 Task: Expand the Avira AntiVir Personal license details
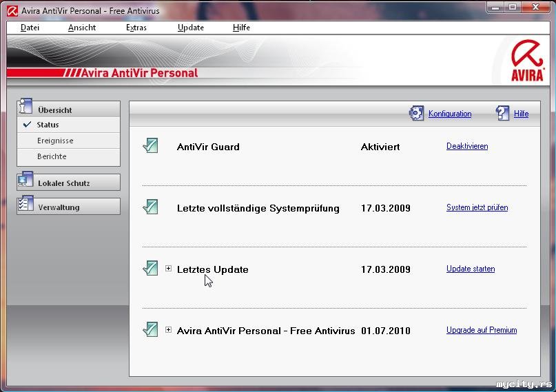click(x=168, y=330)
